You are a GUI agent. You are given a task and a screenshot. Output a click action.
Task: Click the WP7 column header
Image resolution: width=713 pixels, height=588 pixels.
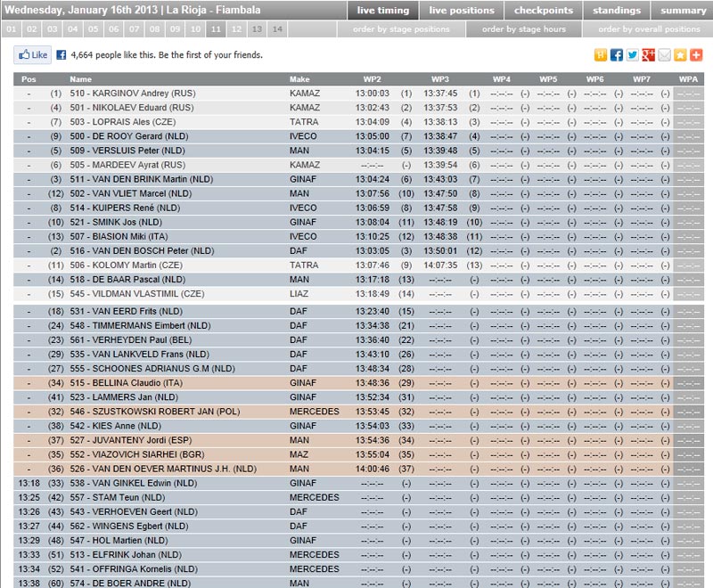point(642,79)
